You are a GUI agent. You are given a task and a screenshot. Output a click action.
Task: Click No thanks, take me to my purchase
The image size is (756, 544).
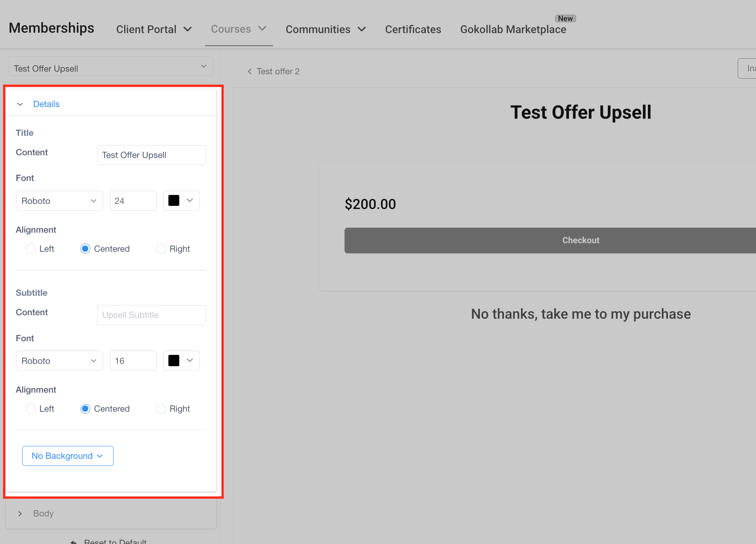[581, 314]
